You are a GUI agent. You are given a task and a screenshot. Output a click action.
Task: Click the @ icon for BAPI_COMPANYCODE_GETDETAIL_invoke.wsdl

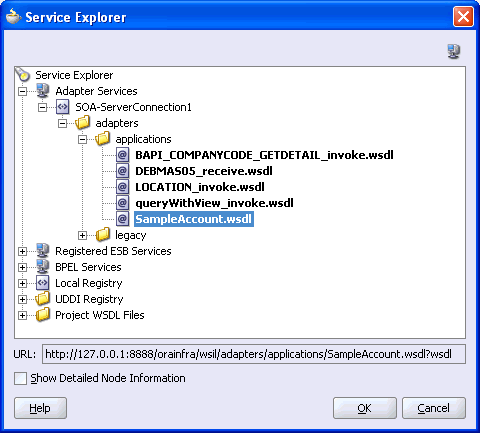pyautogui.click(x=122, y=155)
